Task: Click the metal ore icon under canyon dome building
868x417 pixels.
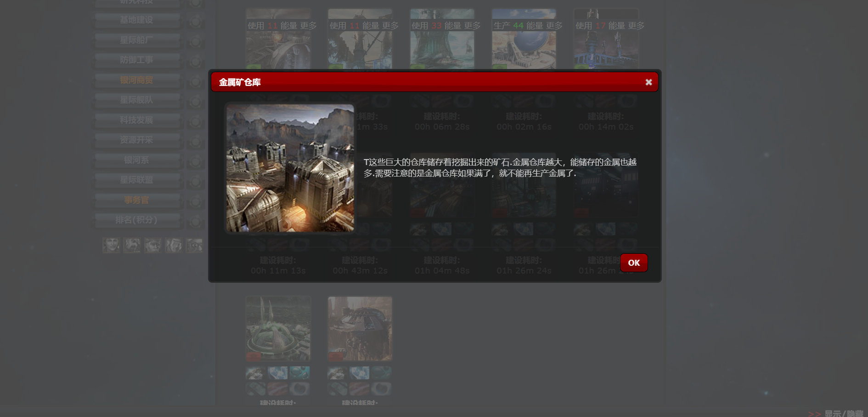Action: tap(337, 373)
